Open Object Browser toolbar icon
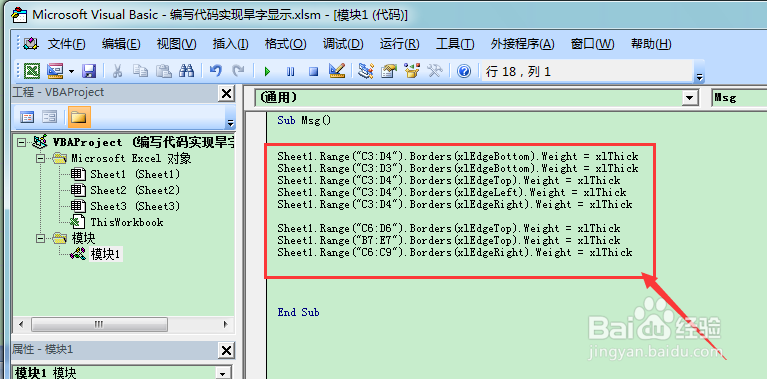This screenshot has height=379, width=767. [412, 71]
